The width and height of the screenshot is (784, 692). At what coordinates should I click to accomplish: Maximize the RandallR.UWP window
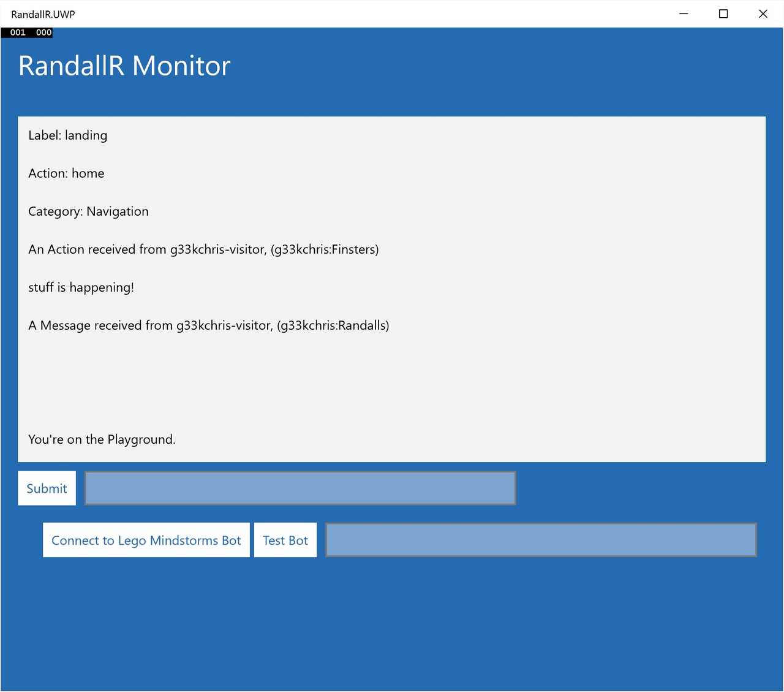(x=723, y=13)
